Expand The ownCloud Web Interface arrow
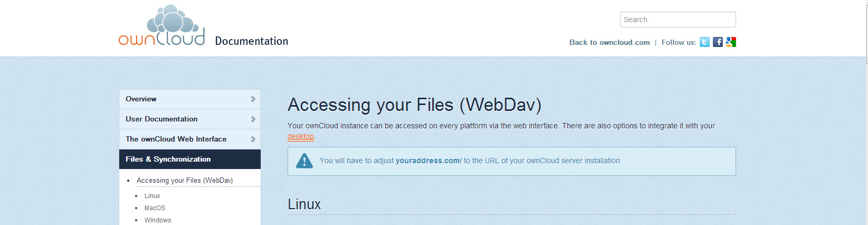868x225 pixels. click(x=253, y=139)
